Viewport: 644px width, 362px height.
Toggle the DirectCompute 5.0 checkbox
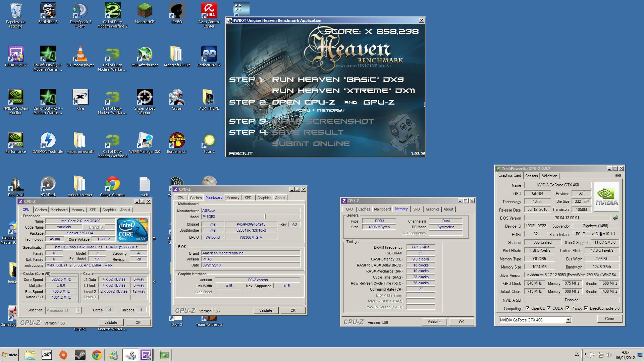pos(586,308)
